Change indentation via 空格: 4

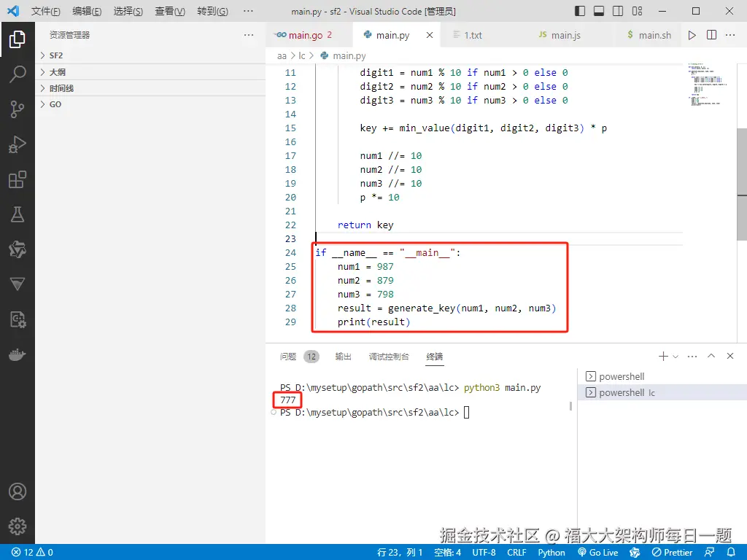click(x=447, y=553)
